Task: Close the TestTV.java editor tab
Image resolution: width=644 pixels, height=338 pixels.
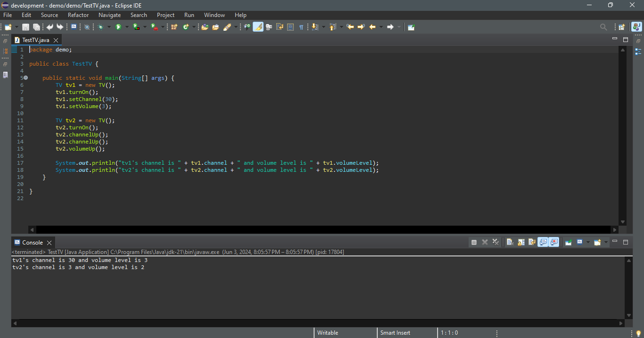Action: coord(56,40)
